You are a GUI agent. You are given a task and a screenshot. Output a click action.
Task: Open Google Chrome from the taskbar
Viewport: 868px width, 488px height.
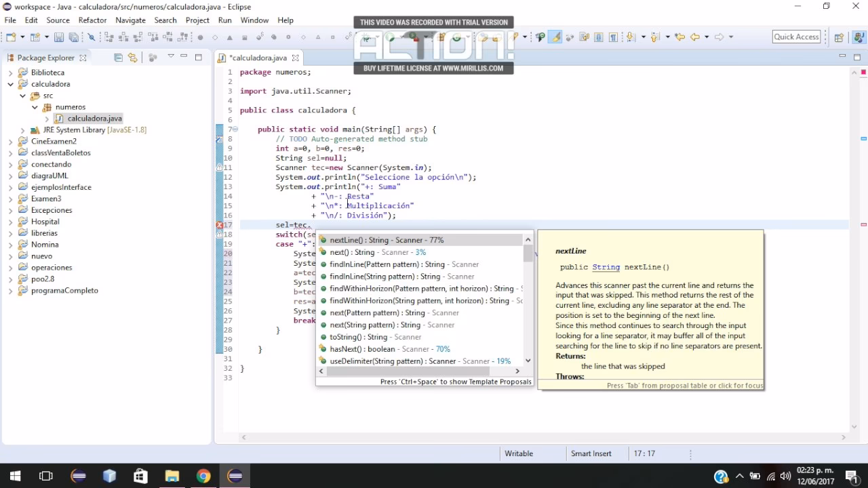tap(203, 476)
